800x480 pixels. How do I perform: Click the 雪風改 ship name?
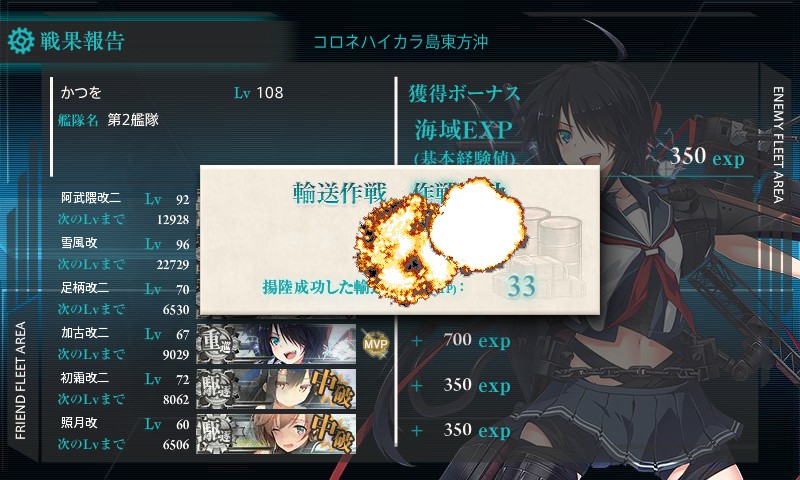[79, 242]
